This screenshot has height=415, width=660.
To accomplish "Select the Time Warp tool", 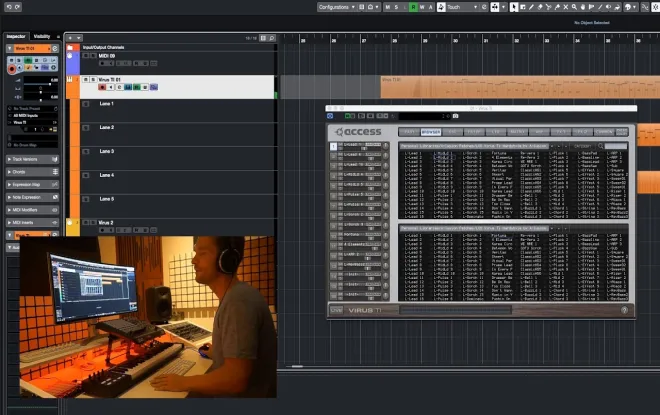I will click(x=591, y=7).
